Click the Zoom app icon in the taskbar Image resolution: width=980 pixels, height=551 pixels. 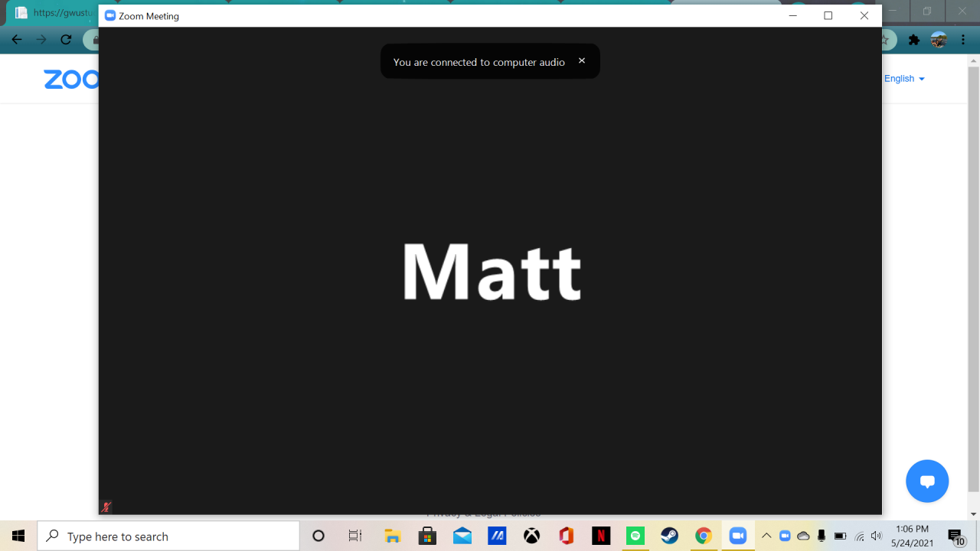pos(738,536)
